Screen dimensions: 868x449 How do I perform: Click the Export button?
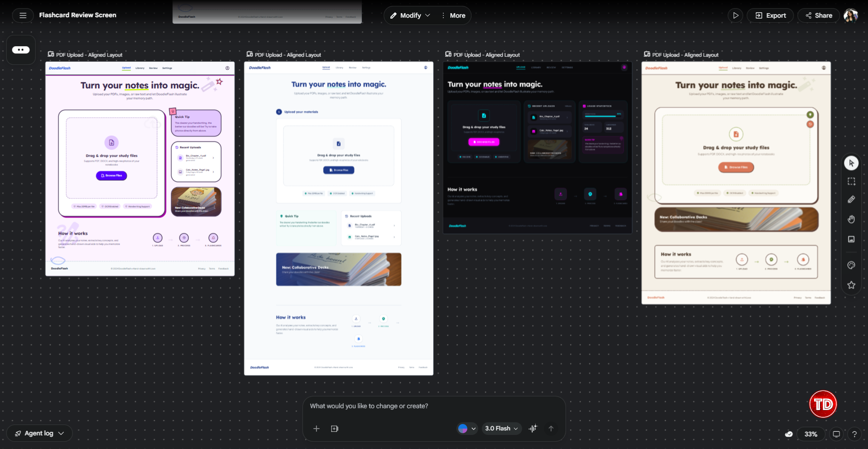(x=770, y=15)
